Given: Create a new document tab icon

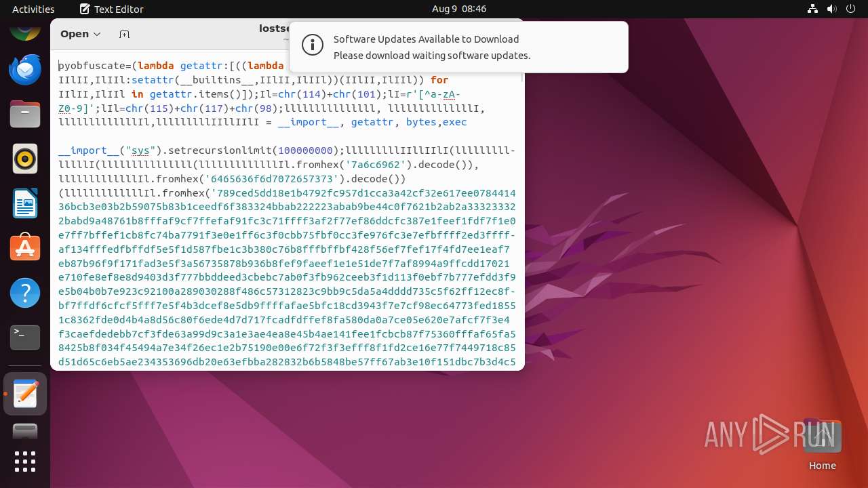Looking at the screenshot, I should [x=124, y=34].
